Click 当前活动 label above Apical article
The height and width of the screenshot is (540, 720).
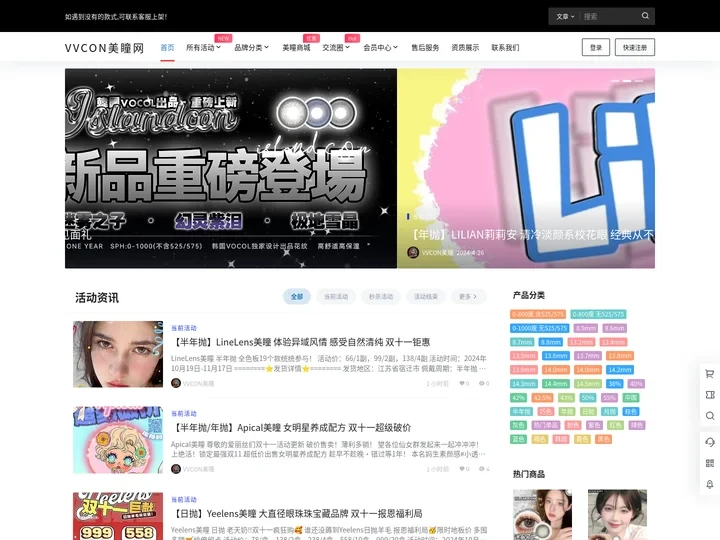pos(184,413)
